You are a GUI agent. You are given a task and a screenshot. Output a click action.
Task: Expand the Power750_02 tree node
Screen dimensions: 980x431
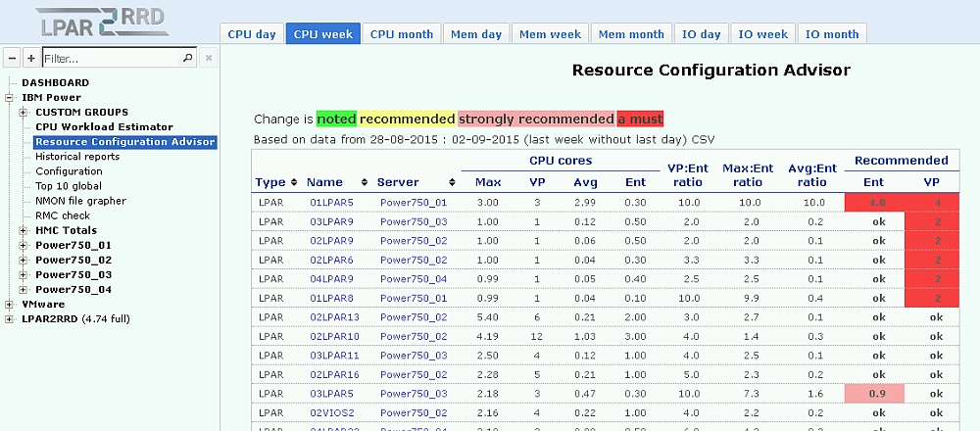pos(24,260)
